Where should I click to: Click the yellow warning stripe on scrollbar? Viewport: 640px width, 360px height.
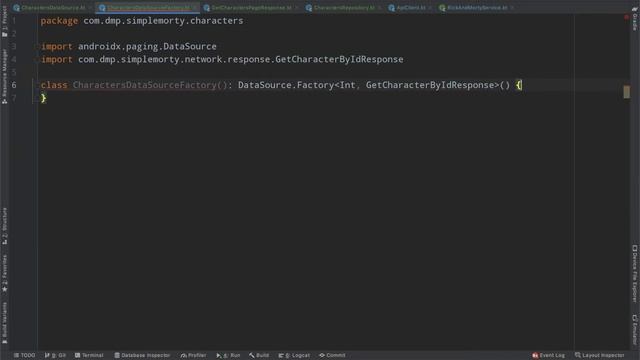(x=627, y=91)
